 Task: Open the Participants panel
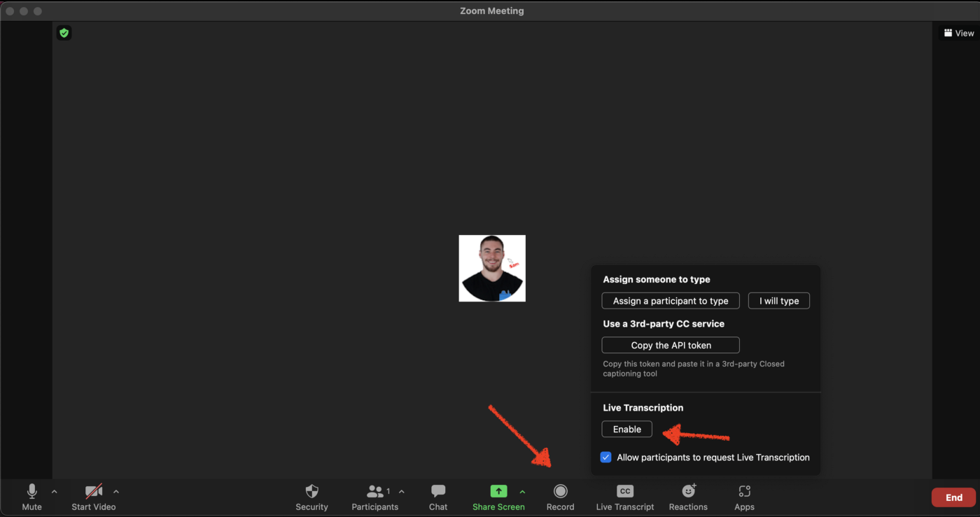pos(375,492)
